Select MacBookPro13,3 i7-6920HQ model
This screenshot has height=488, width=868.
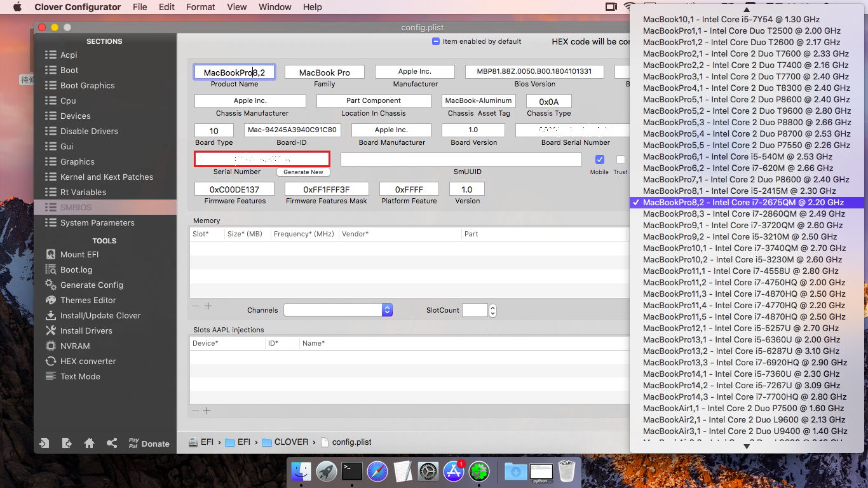pos(747,362)
